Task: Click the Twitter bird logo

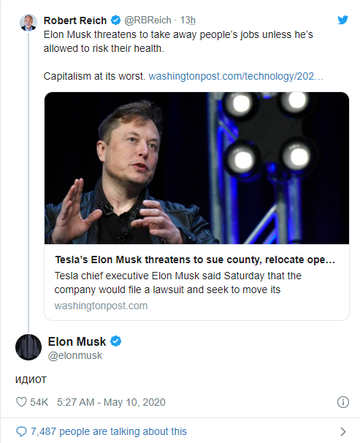Action: pyautogui.click(x=343, y=20)
